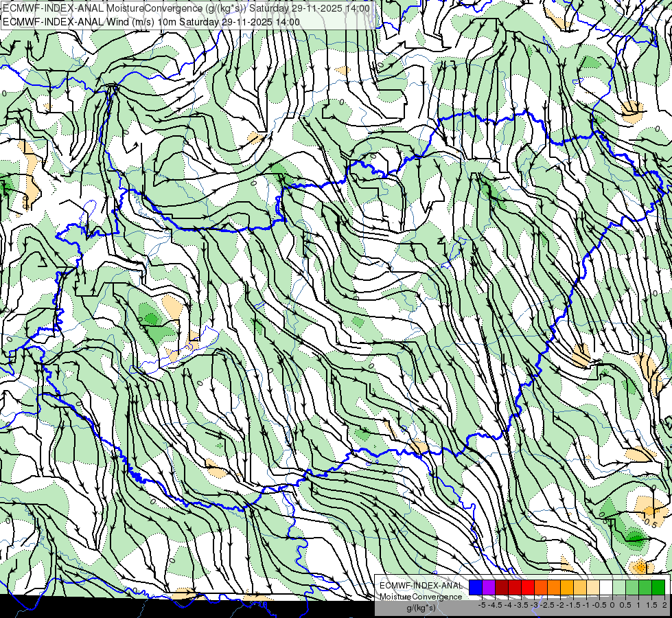The height and width of the screenshot is (618, 672).
Task: Click the legend tick value -2.5
Action: (x=547, y=605)
